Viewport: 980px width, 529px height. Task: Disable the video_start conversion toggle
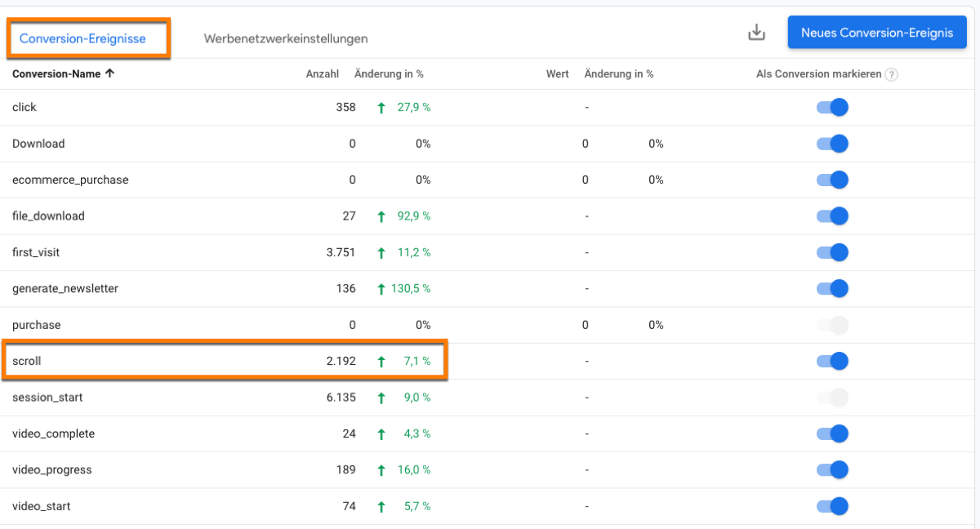click(831, 506)
